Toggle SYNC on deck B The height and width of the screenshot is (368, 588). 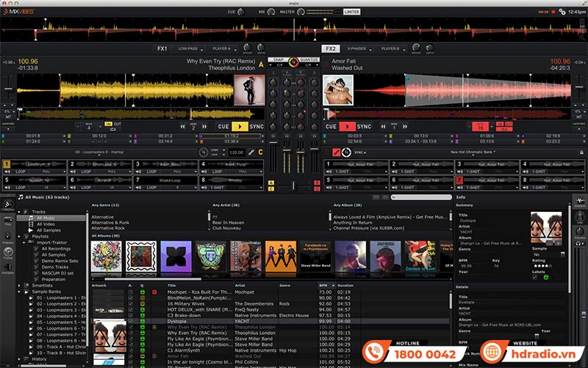tap(364, 127)
